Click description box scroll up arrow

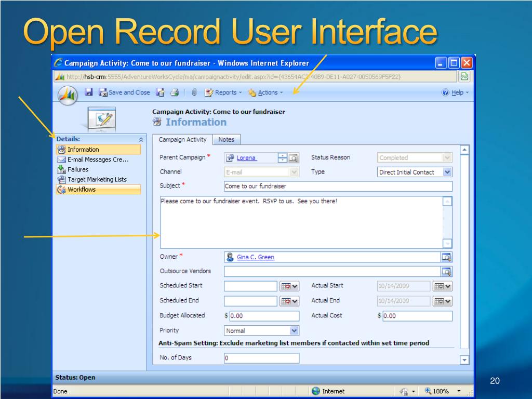447,202
